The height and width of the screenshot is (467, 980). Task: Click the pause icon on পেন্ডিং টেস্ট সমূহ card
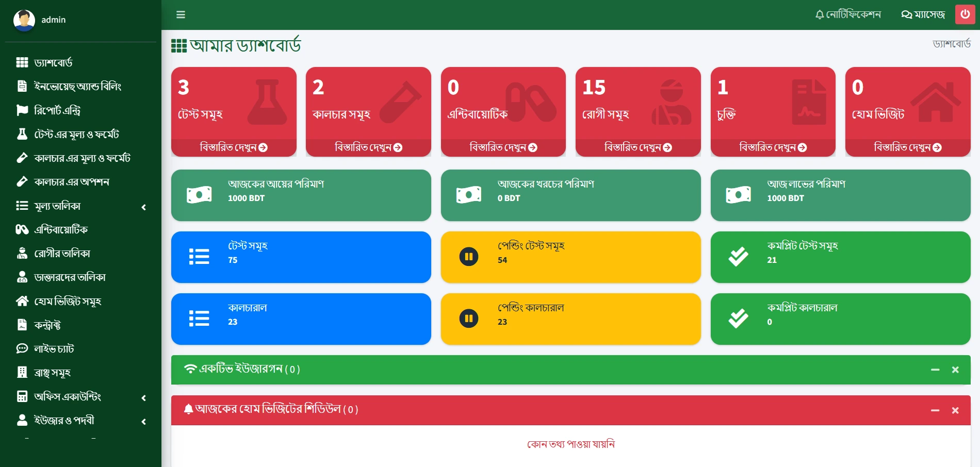point(468,257)
